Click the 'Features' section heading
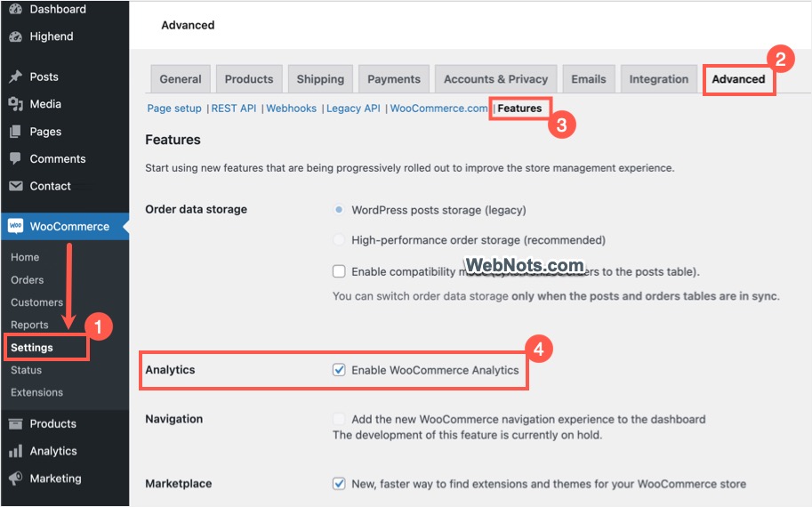Viewport: 812px width, 507px height. point(173,140)
